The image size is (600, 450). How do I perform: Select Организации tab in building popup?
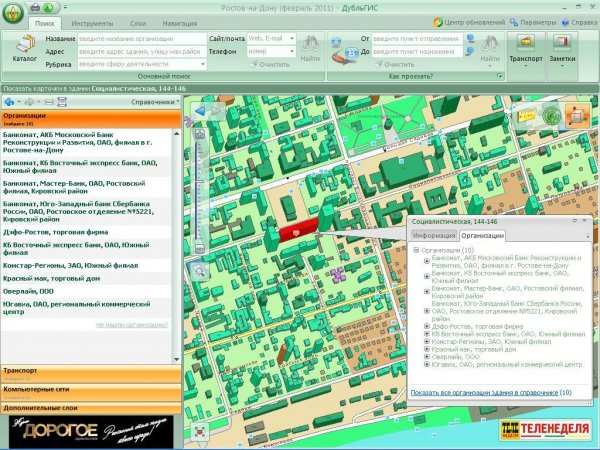point(482,235)
